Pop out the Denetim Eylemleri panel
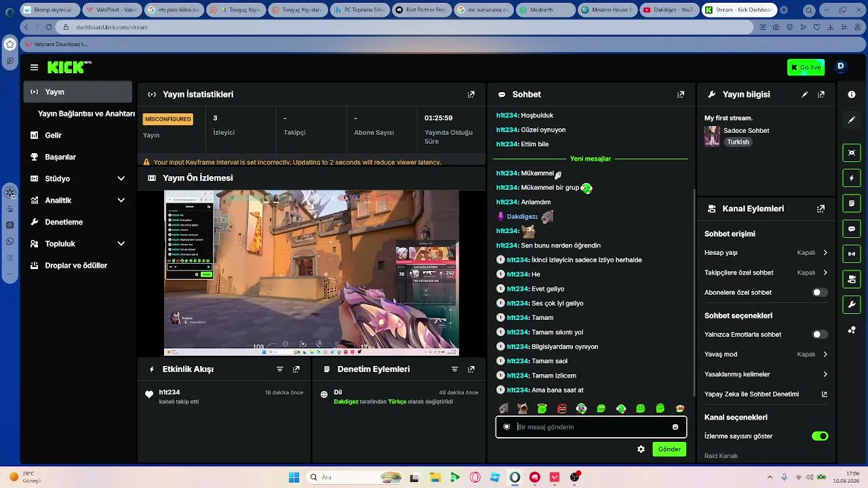 tap(471, 369)
